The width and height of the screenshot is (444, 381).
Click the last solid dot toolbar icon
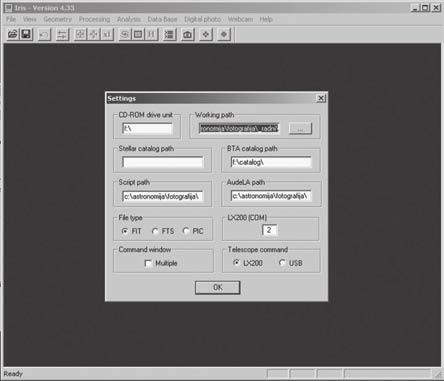[224, 34]
